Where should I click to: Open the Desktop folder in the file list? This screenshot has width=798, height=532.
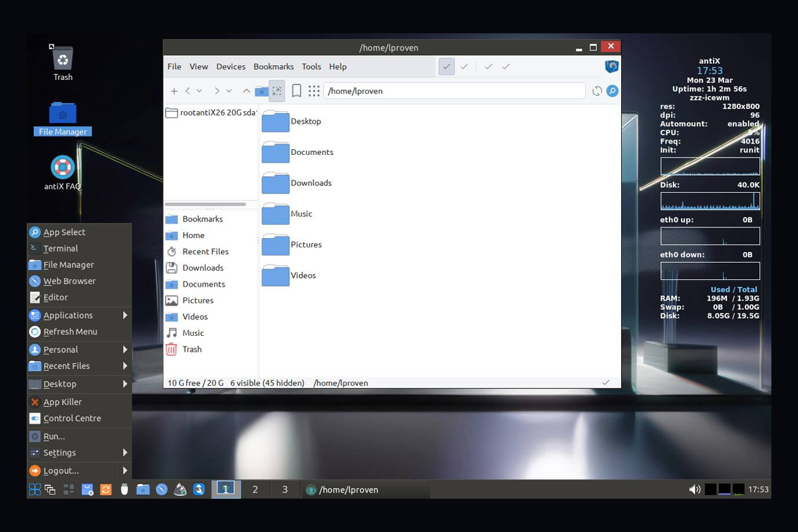click(291, 121)
